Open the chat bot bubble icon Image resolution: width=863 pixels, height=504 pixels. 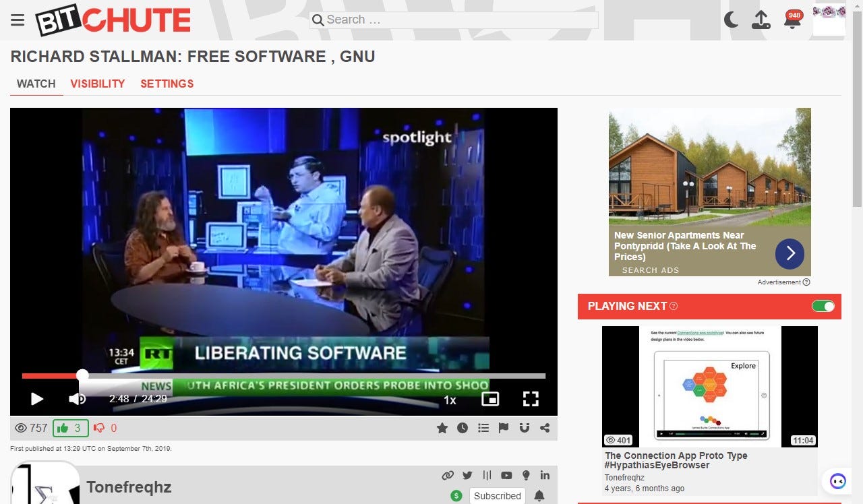pyautogui.click(x=838, y=481)
